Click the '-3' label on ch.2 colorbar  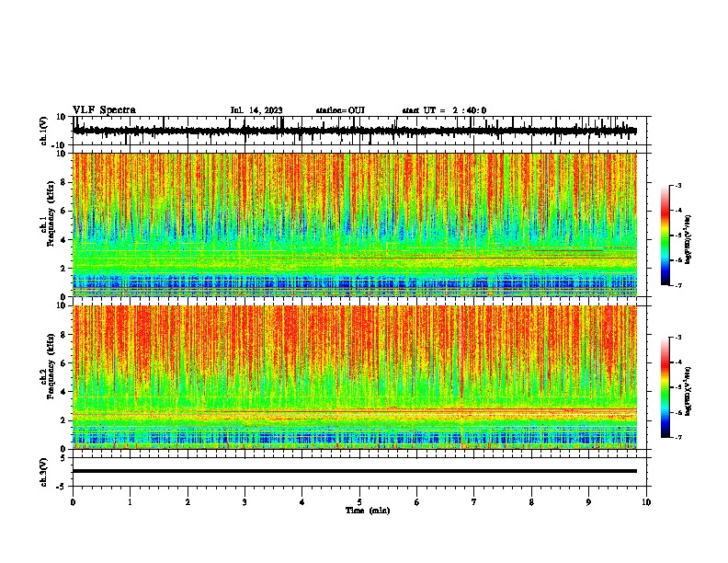tap(678, 338)
